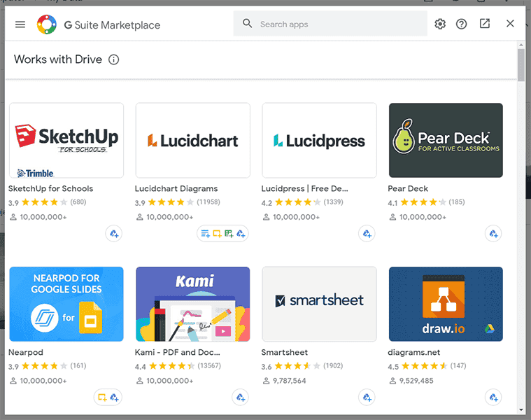
Task: Open the Kami app thumbnail
Action: pyautogui.click(x=192, y=304)
